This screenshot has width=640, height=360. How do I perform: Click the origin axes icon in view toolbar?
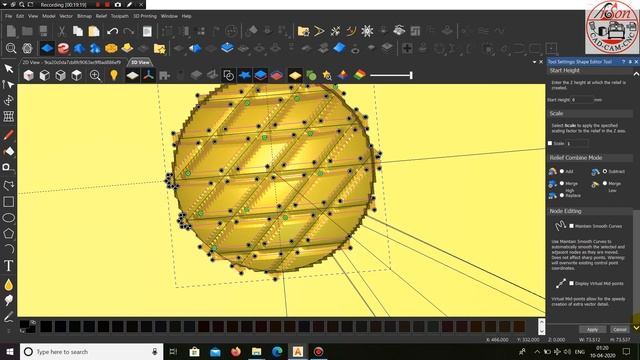tap(149, 75)
